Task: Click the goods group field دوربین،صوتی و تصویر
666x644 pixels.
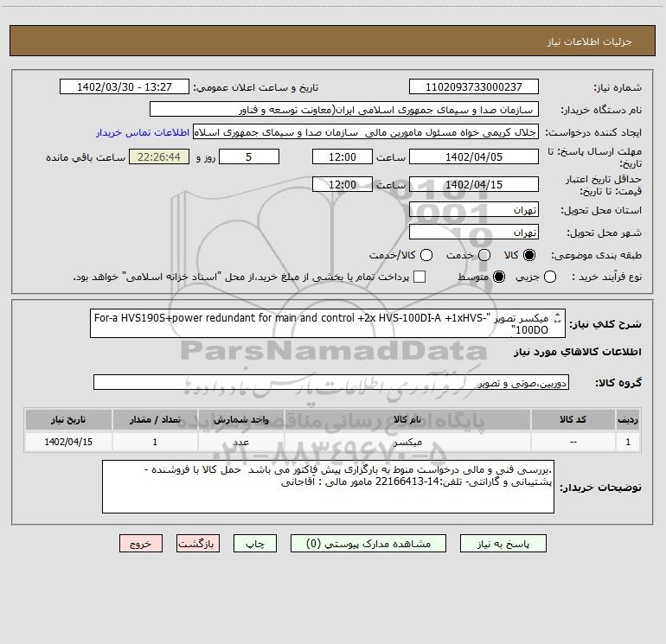Action: pyautogui.click(x=331, y=382)
